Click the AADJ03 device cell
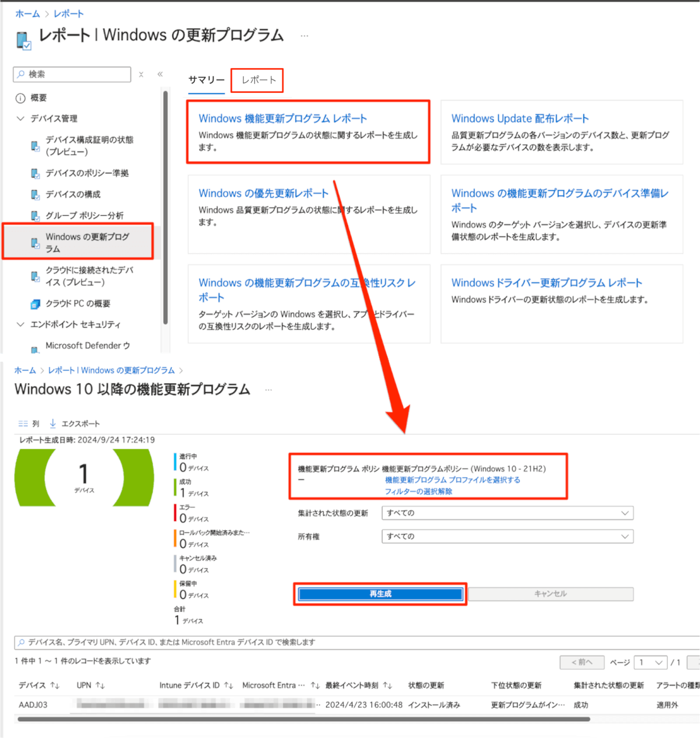Image resolution: width=700 pixels, height=738 pixels. click(x=33, y=705)
